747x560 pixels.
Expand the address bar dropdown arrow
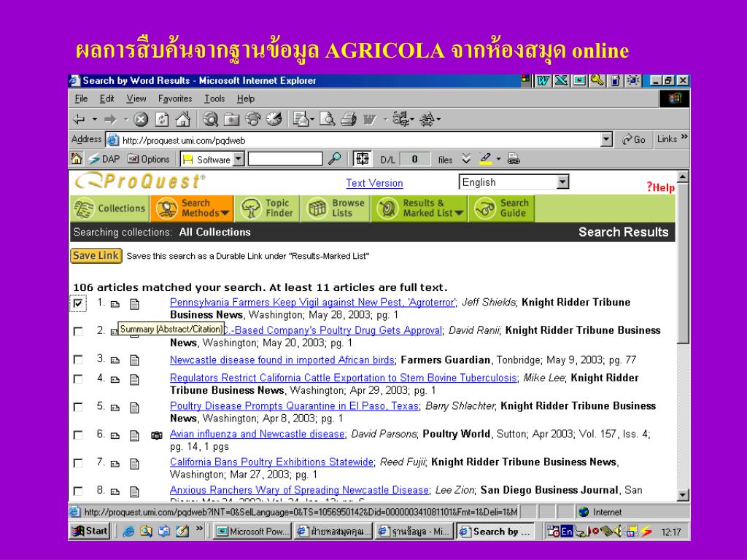(606, 139)
